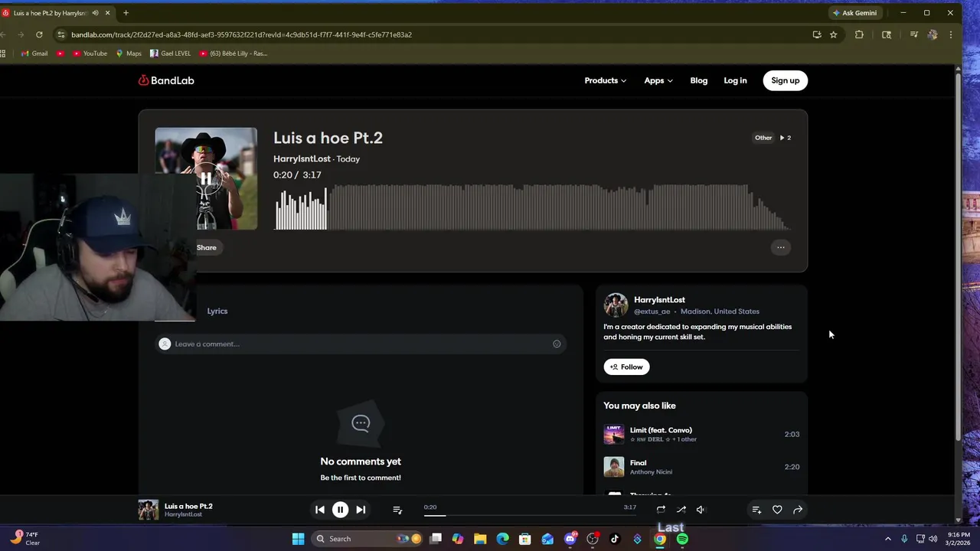
Task: Reload the page in Chrome
Action: pos(39,34)
